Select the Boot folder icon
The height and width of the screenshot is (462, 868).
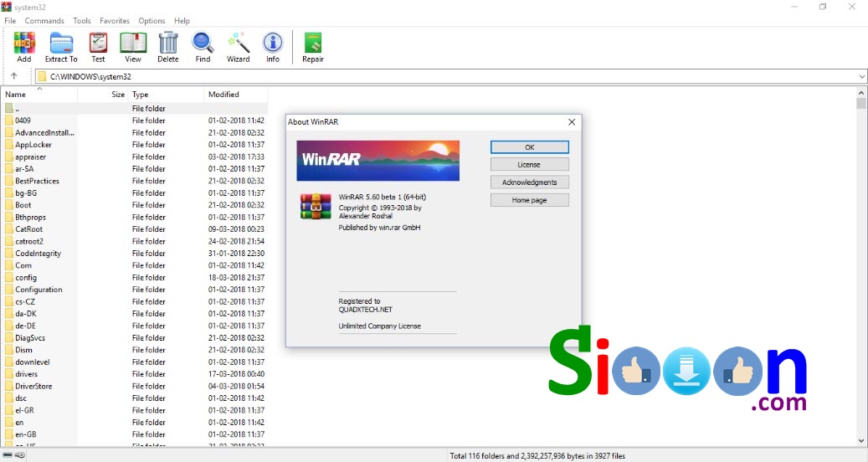(9, 205)
